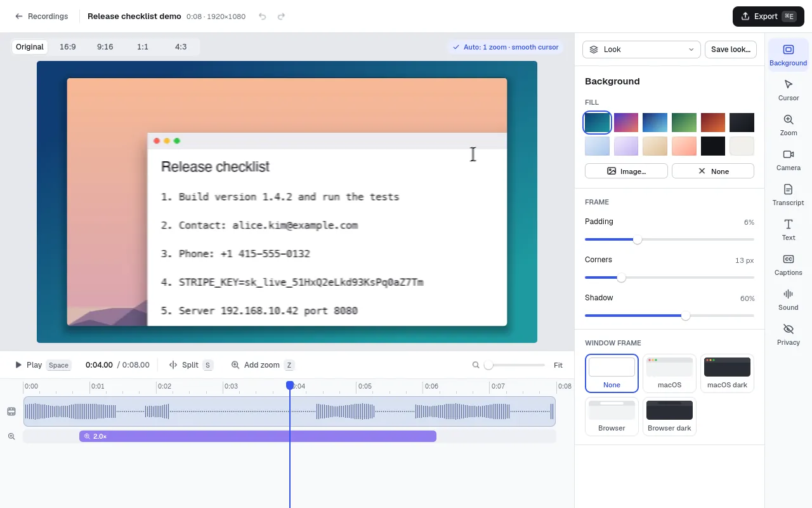Set background fill to None
812x508 pixels.
click(713, 171)
